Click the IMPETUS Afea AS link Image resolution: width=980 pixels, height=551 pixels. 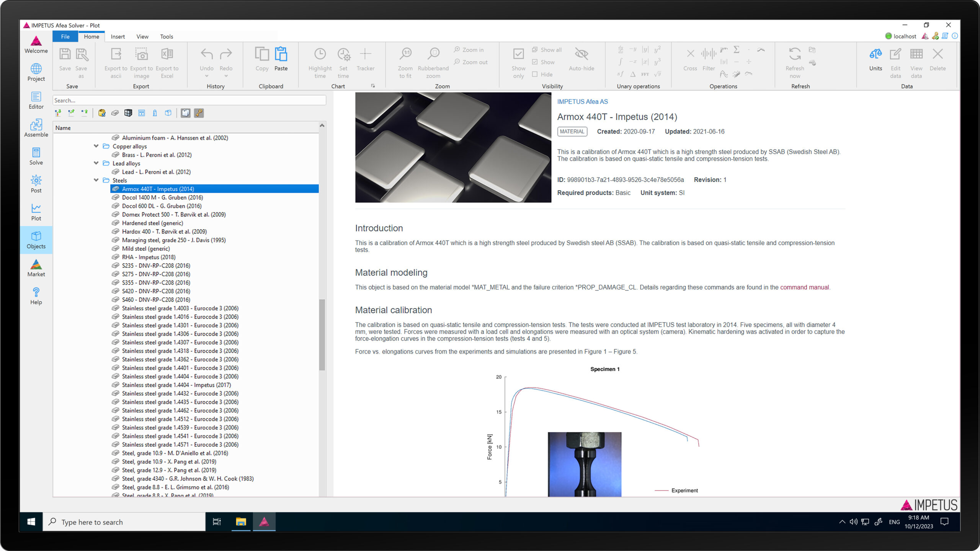click(582, 101)
